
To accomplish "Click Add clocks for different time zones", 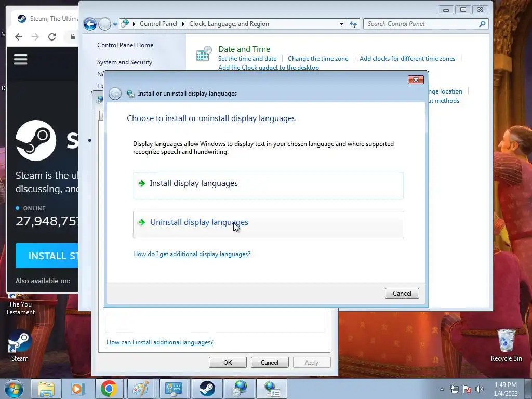I will 407,59.
